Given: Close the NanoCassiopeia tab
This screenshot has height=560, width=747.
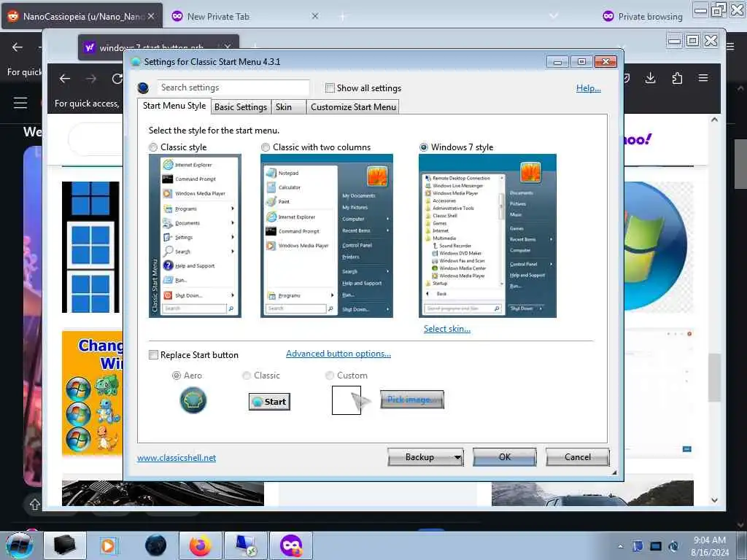Looking at the screenshot, I should point(151,16).
